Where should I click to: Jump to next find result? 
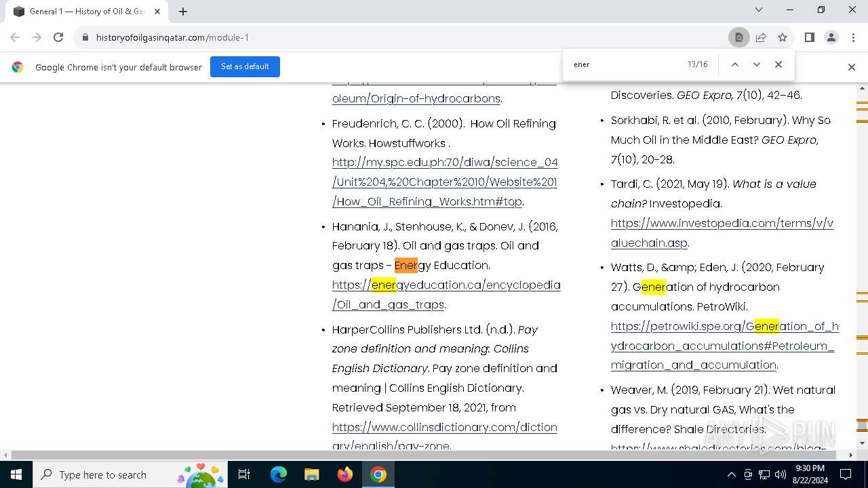(757, 64)
